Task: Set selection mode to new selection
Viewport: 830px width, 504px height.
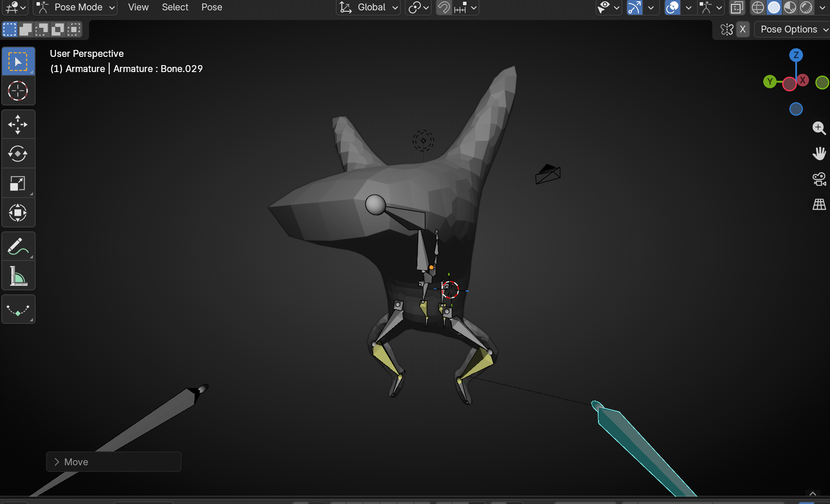Action: [x=10, y=30]
